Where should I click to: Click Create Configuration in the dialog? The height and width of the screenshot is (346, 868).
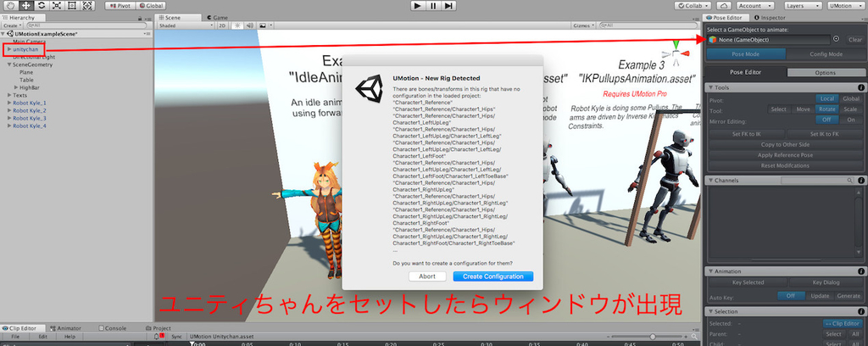(492, 276)
